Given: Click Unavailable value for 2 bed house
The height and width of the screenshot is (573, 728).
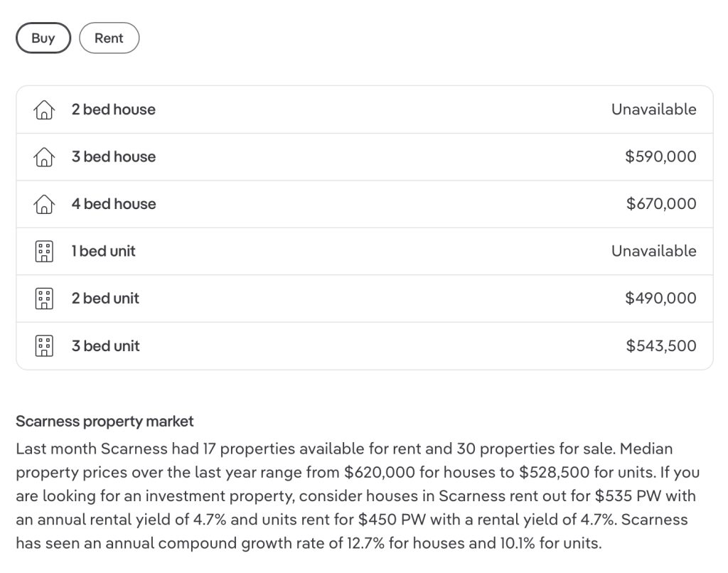Looking at the screenshot, I should coord(654,109).
